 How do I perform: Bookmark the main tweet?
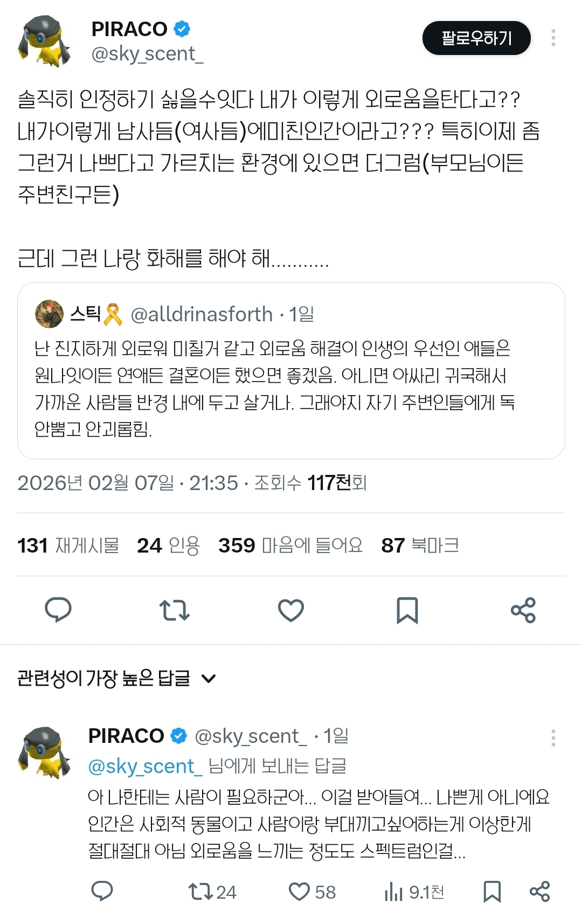click(407, 610)
